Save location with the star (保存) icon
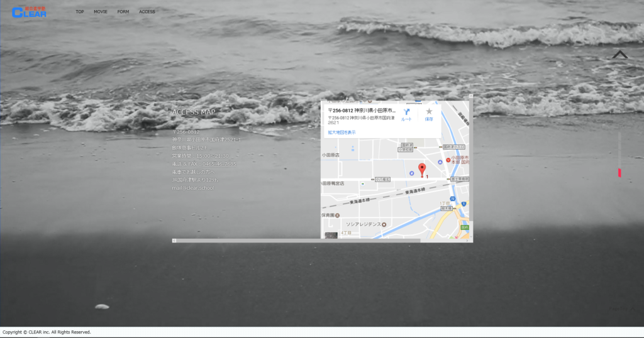The width and height of the screenshot is (644, 338). pos(429,114)
